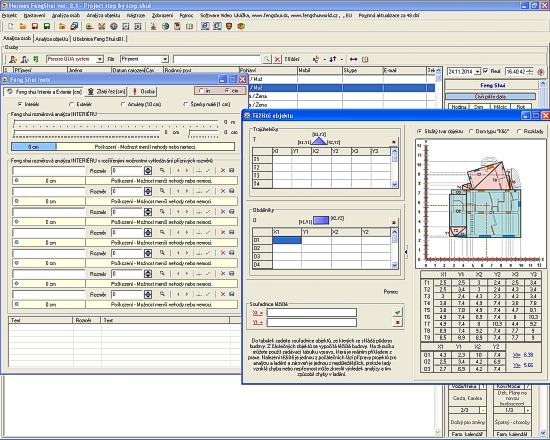The height and width of the screenshot is (440, 550).
Task: Collapse graph panel with small left arrow
Action: click(x=406, y=252)
